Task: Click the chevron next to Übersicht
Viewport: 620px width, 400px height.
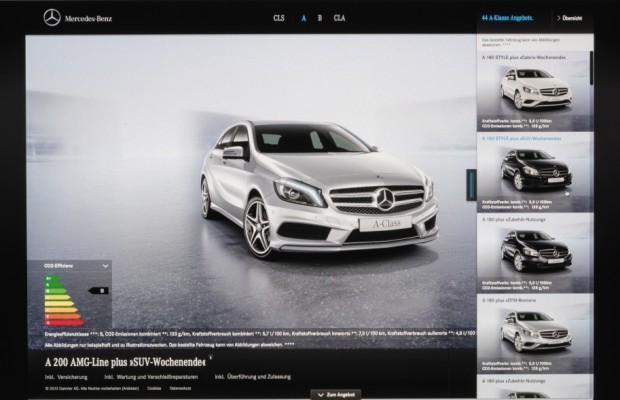Action: point(559,18)
